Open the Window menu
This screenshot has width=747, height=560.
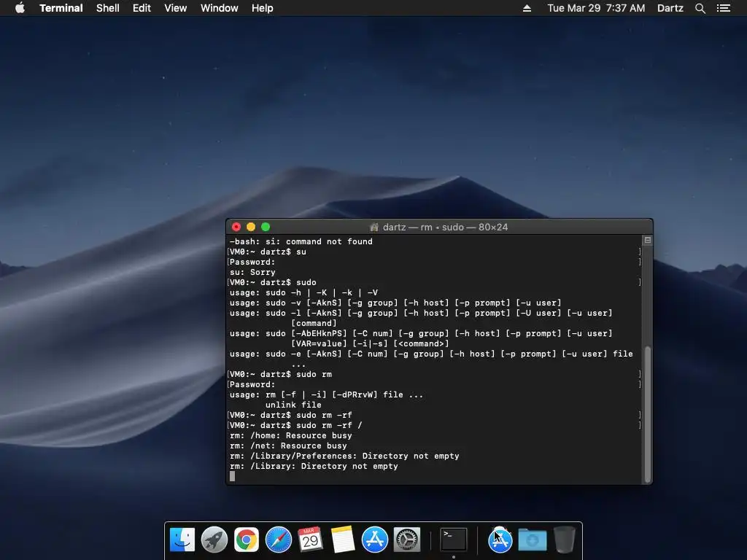pos(219,8)
